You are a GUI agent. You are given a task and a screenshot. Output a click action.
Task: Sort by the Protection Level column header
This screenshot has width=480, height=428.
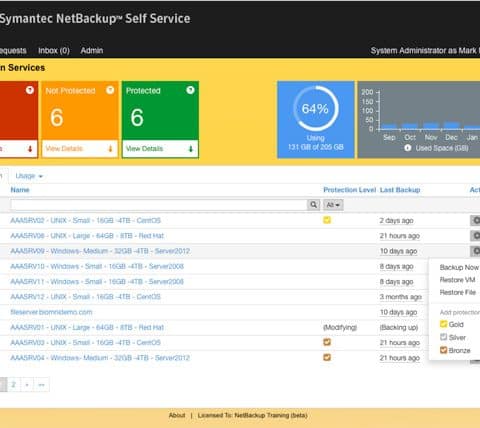tap(350, 190)
